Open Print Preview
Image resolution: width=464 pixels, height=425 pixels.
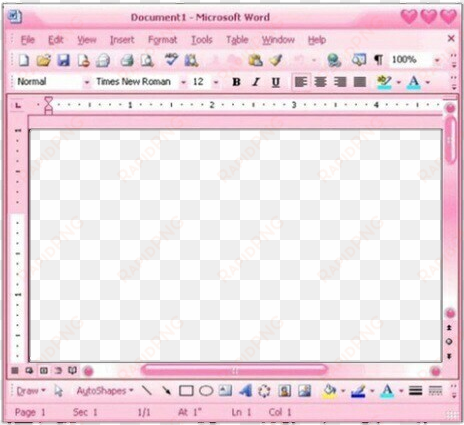pos(147,60)
